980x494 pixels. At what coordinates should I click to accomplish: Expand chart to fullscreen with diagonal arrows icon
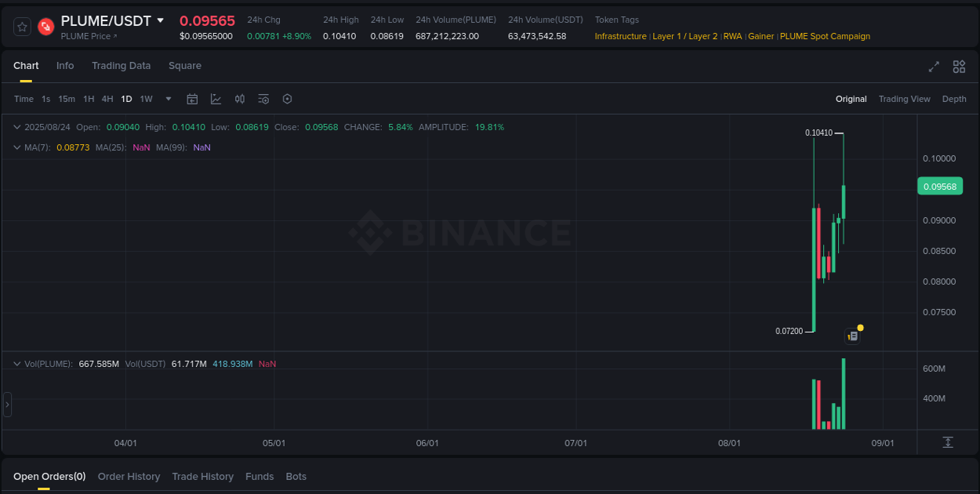pyautogui.click(x=933, y=67)
